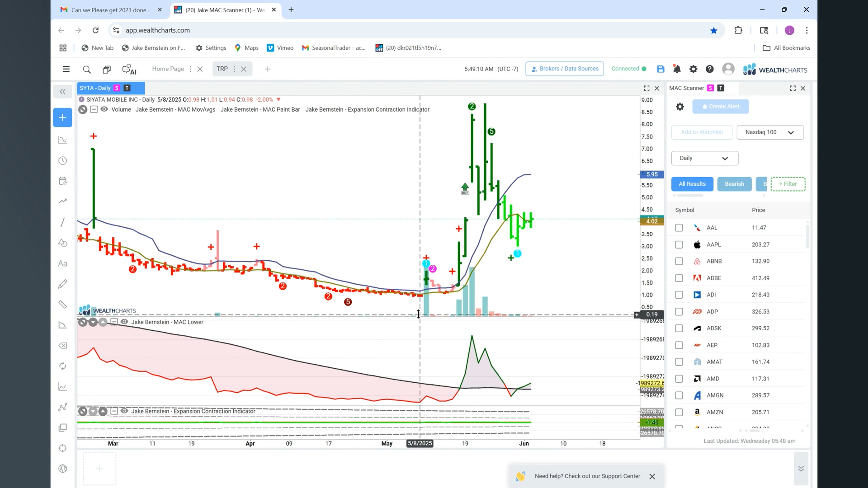
Task: Save the workspace with floppy disk icon
Action: pyautogui.click(x=660, y=69)
